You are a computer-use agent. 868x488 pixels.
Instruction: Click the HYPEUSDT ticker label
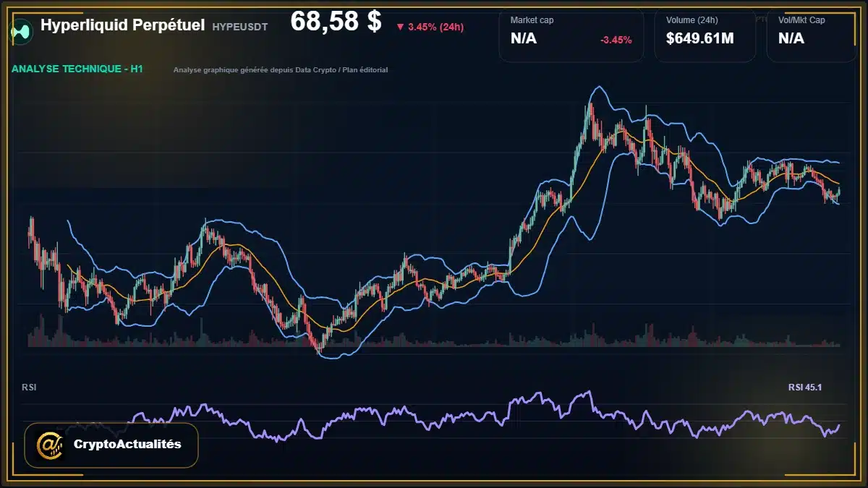240,27
